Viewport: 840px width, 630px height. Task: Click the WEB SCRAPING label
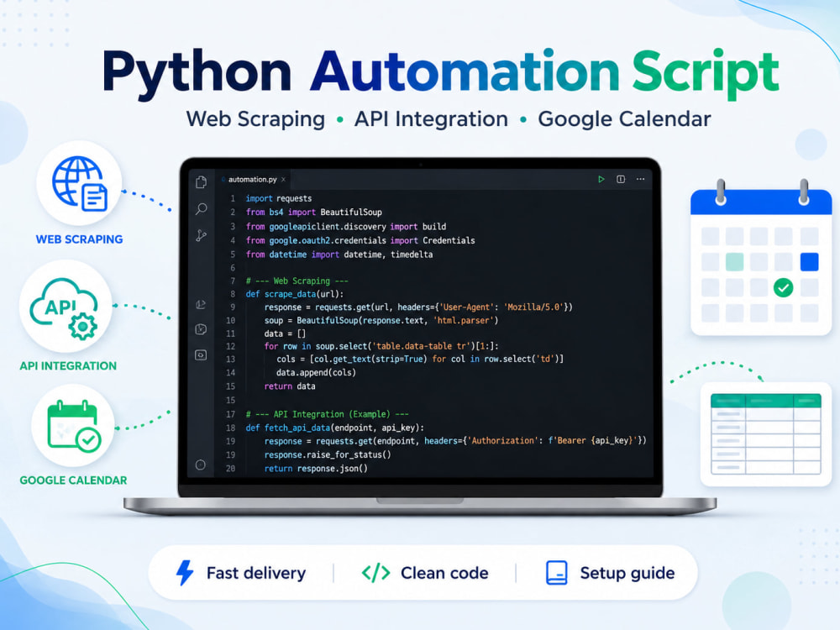click(x=79, y=239)
